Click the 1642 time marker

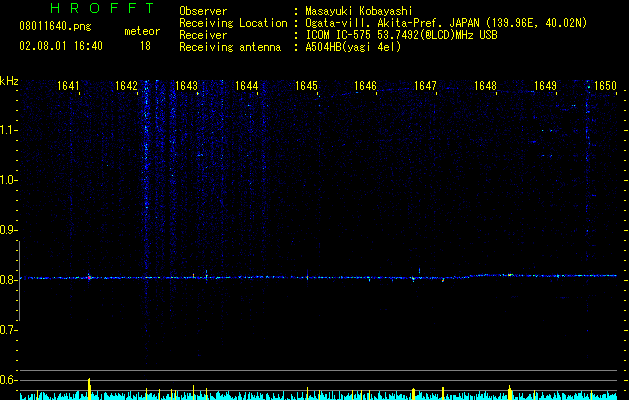pos(126,86)
